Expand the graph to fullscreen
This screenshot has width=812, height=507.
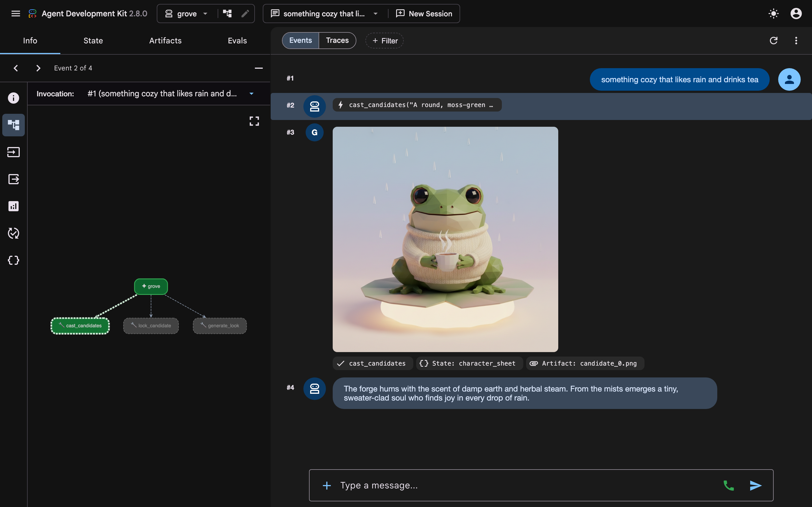pos(254,121)
